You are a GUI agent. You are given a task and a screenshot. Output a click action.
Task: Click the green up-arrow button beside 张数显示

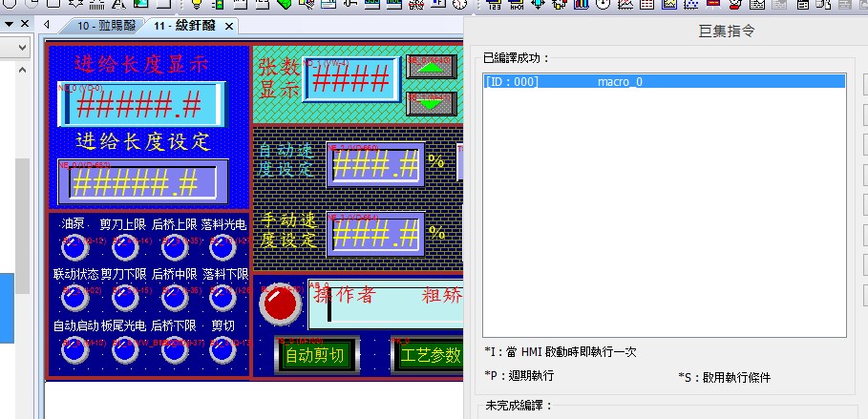[431, 68]
